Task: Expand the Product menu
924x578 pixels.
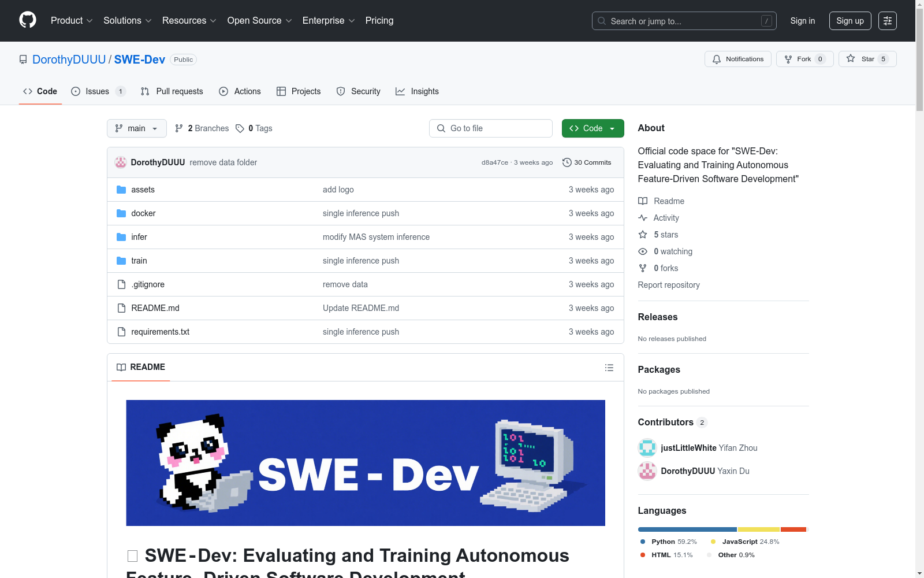Action: pos(72,21)
